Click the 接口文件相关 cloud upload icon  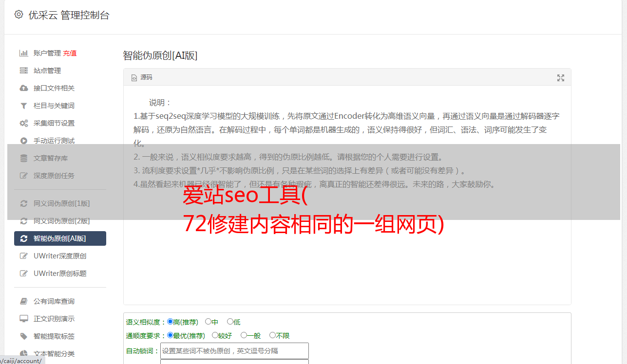pos(23,88)
